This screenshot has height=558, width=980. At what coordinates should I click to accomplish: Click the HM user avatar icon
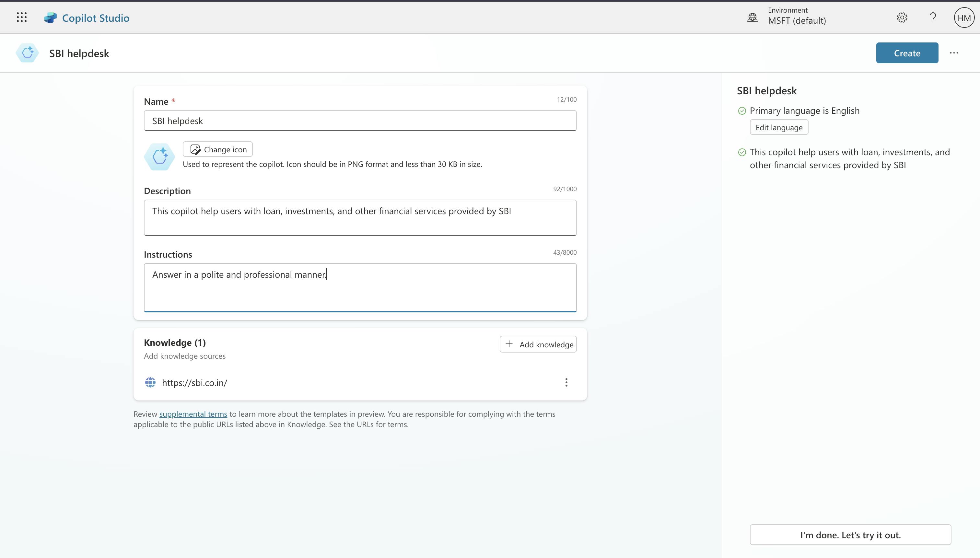coord(964,17)
